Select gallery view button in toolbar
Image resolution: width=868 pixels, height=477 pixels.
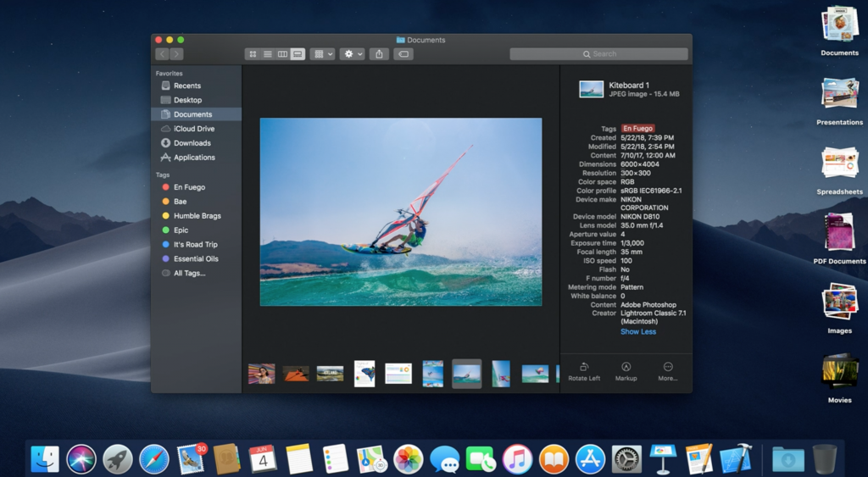[298, 54]
